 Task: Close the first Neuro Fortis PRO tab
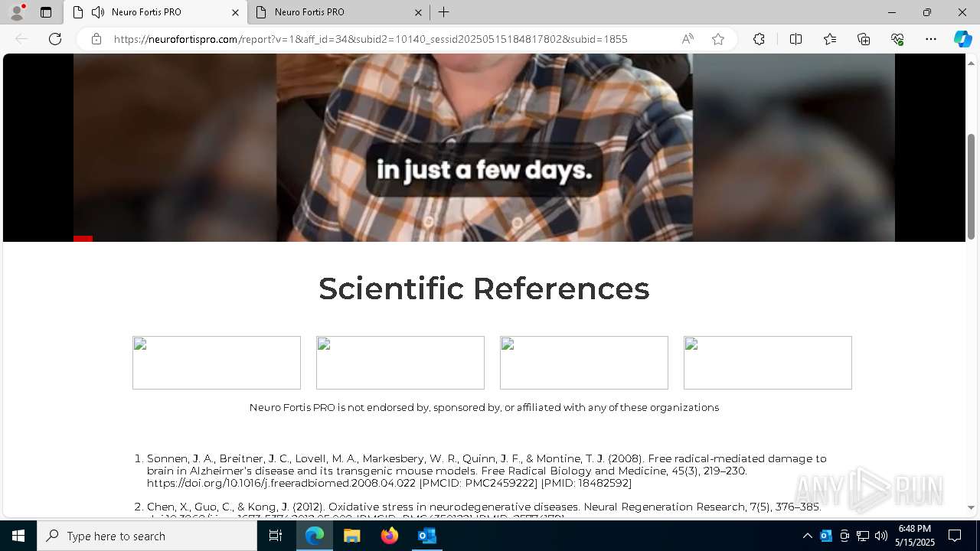(x=235, y=12)
